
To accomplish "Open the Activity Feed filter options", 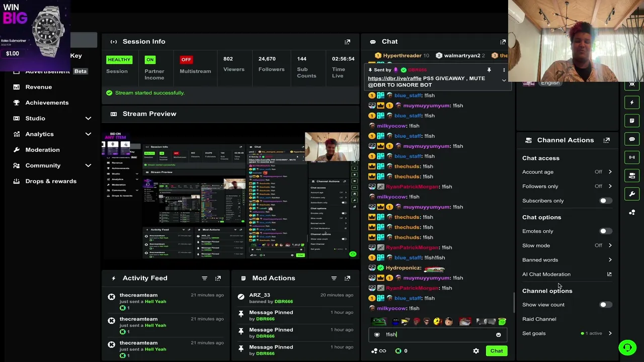I will pyautogui.click(x=204, y=278).
